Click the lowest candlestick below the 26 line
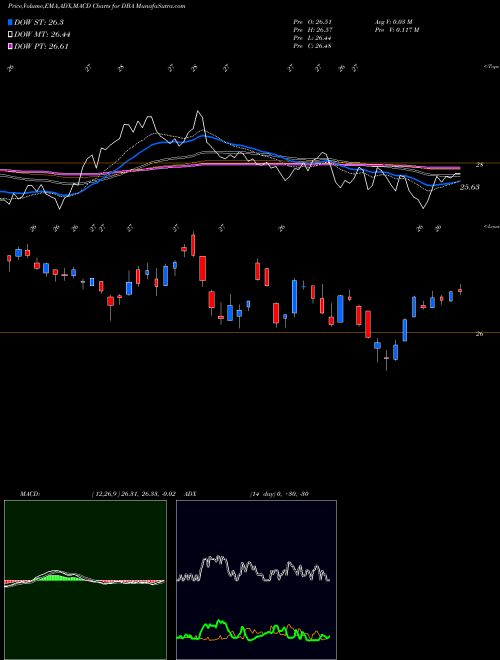The height and width of the screenshot is (660, 500). tap(386, 358)
